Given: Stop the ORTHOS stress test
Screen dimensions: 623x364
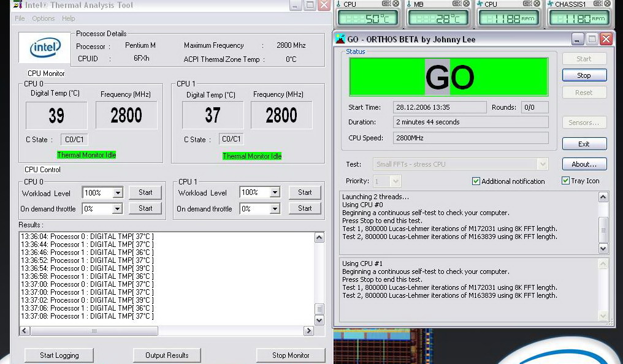Looking at the screenshot, I should (x=584, y=75).
